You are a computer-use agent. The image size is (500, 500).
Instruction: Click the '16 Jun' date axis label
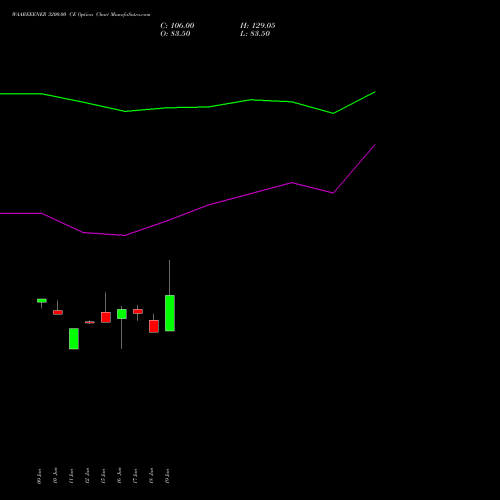(120, 476)
